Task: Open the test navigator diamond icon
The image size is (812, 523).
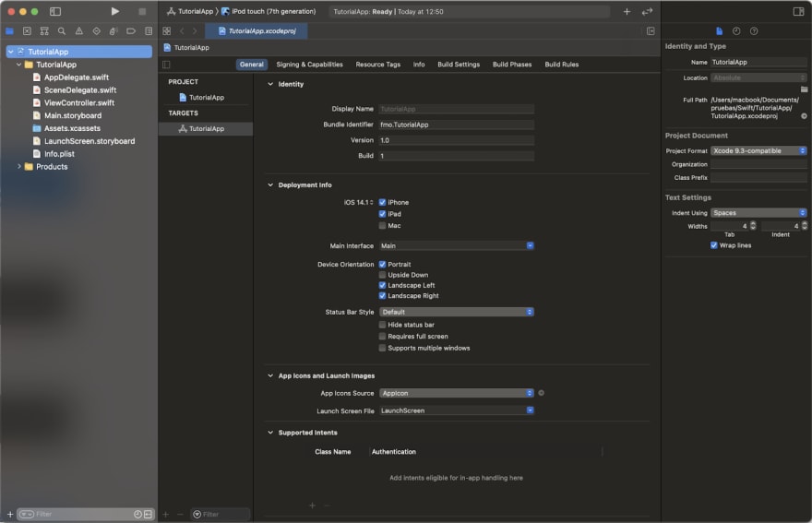Action: 96,31
